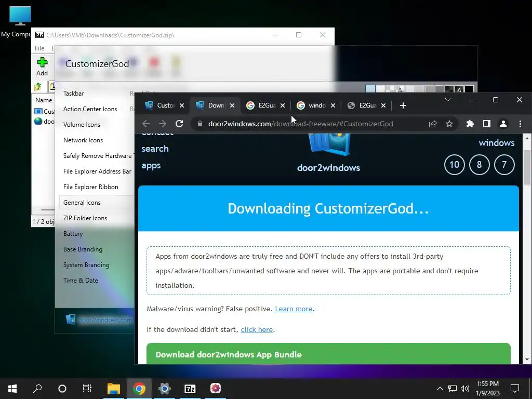This screenshot has height=399, width=532.
Task: Go forward one page in Chrome
Action: [163, 124]
